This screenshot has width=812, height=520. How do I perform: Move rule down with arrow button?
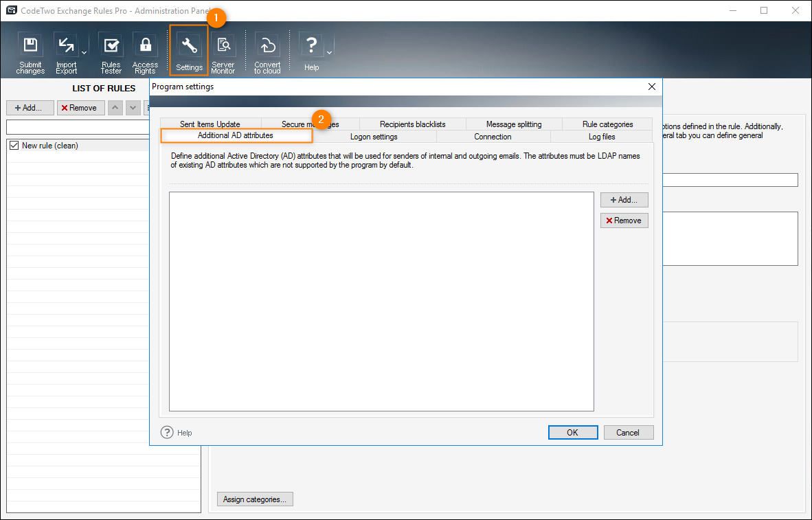pyautogui.click(x=133, y=108)
